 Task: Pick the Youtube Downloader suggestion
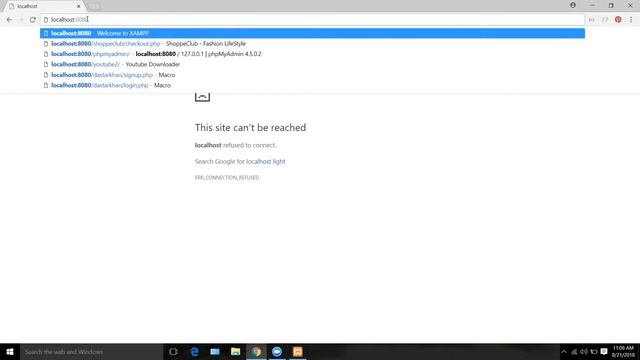click(x=312, y=64)
